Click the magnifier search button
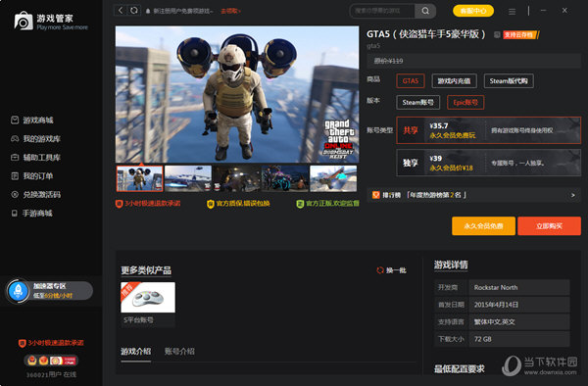Screen dimensions: 588x386 coord(425,11)
